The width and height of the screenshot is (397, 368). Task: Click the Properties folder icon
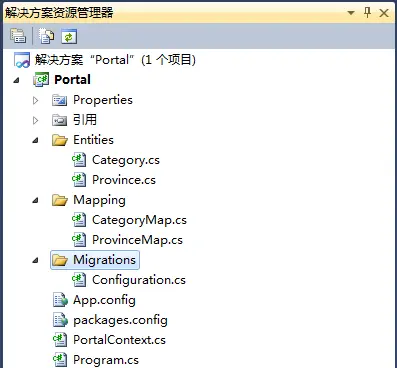pyautogui.click(x=60, y=100)
